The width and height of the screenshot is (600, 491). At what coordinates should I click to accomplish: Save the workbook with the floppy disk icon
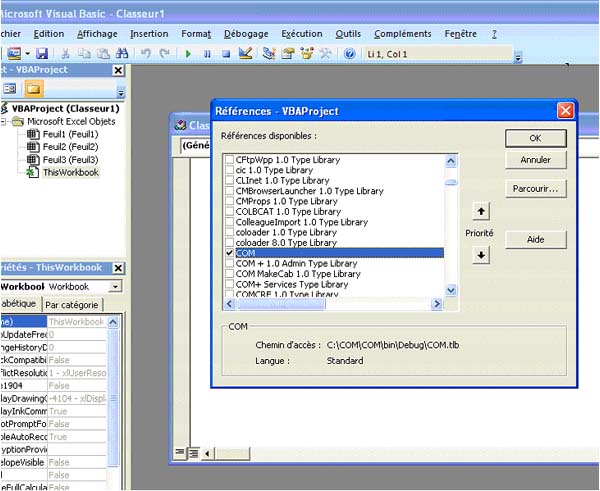point(42,54)
